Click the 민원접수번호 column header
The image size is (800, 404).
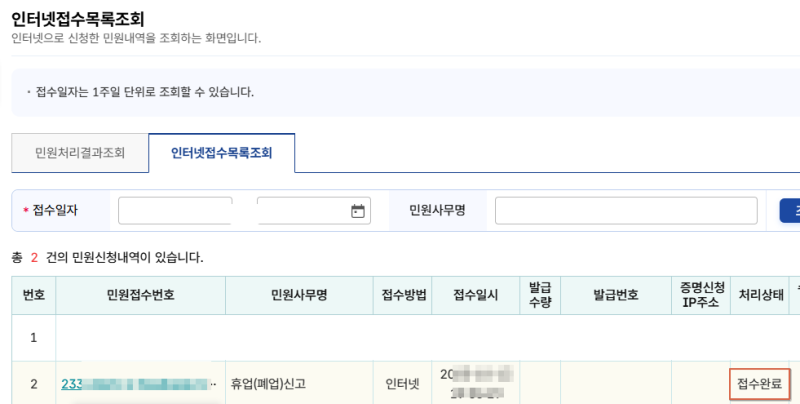click(140, 295)
